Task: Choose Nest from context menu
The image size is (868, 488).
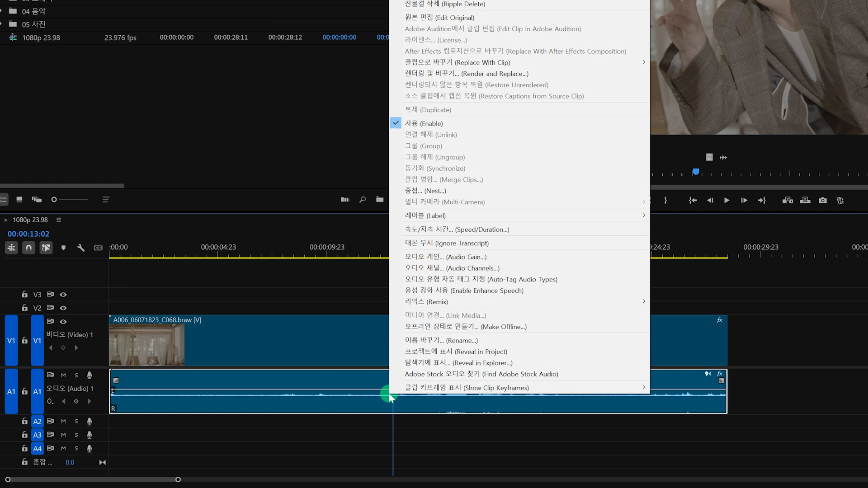Action: point(519,191)
